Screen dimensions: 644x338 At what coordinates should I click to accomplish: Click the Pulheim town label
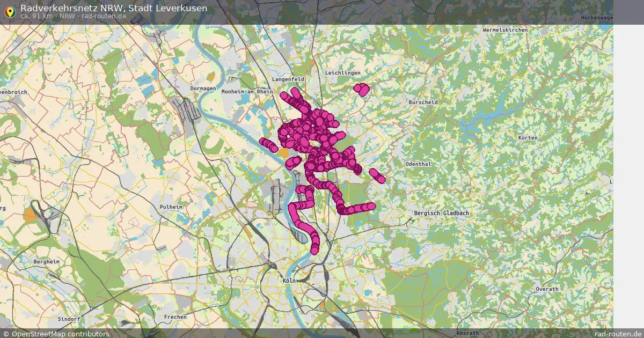tap(171, 207)
